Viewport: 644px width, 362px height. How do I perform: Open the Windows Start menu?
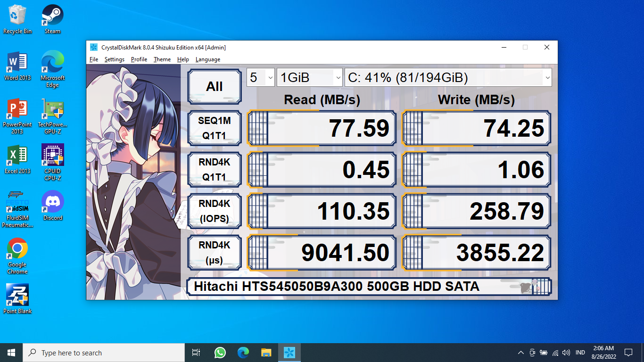(x=11, y=353)
